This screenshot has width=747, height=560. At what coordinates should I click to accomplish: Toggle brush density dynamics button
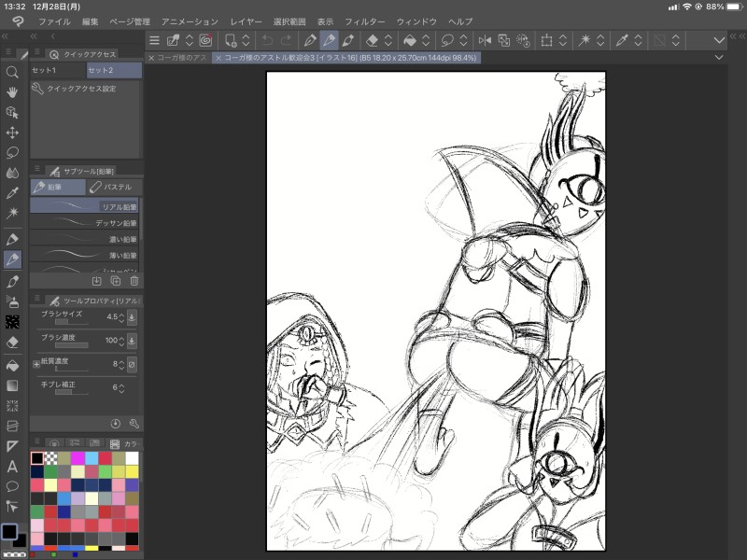[132, 341]
